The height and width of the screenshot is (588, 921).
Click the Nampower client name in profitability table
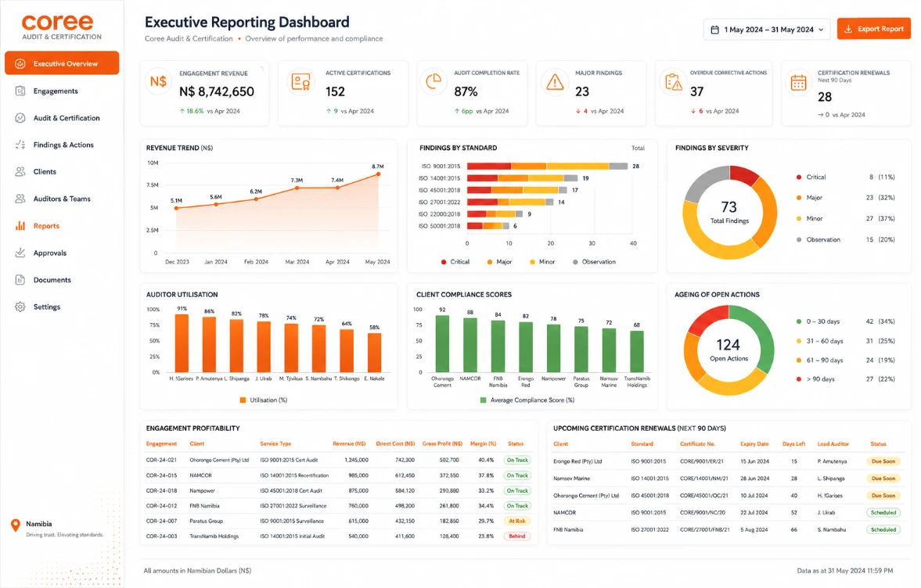pyautogui.click(x=202, y=490)
